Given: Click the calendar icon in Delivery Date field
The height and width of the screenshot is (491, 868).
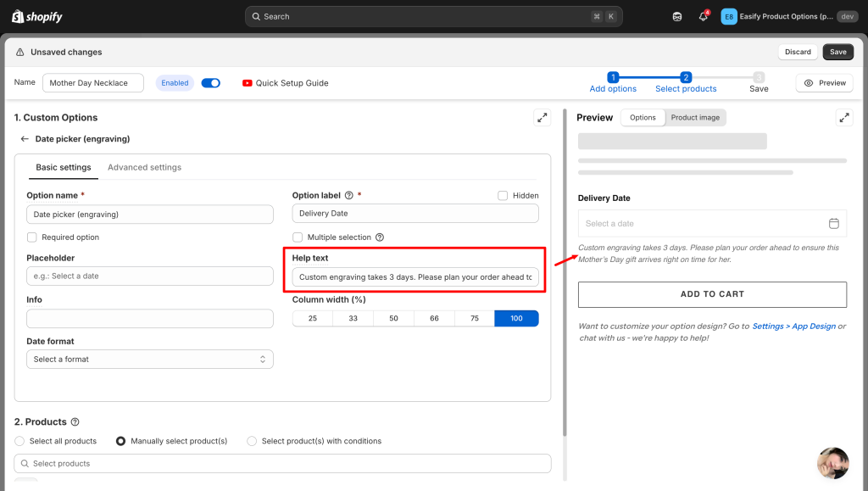Looking at the screenshot, I should [833, 223].
